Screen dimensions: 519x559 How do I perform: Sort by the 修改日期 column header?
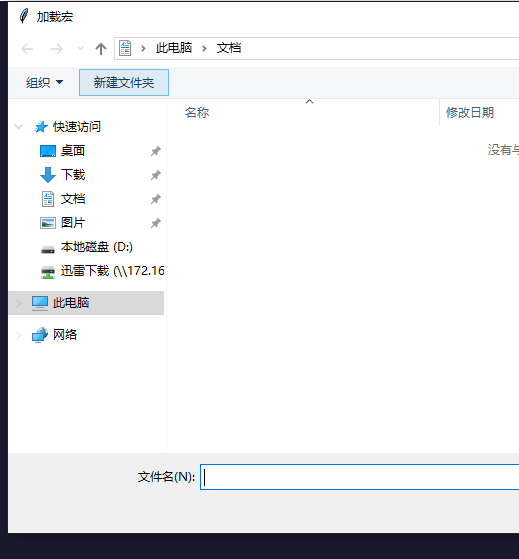(470, 113)
